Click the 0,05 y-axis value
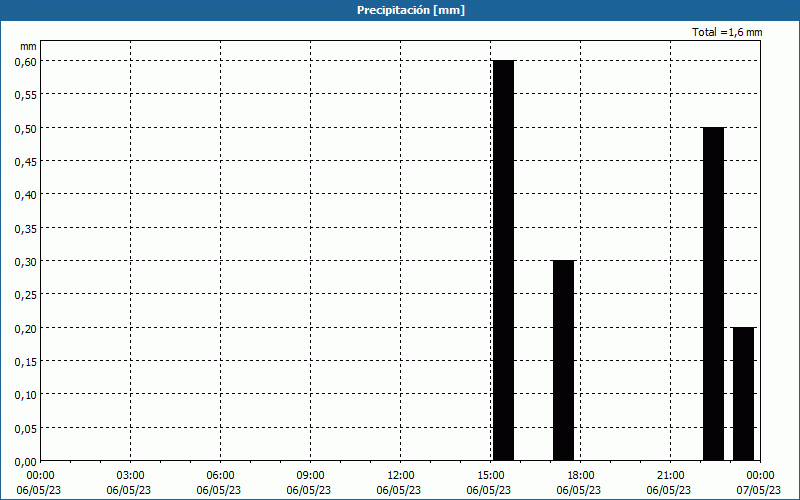Viewport: 800px width, 500px height. point(26,428)
